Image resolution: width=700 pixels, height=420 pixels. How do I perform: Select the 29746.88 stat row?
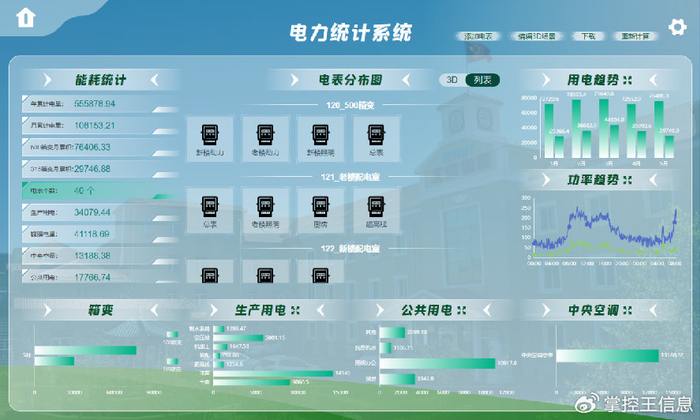coord(100,169)
